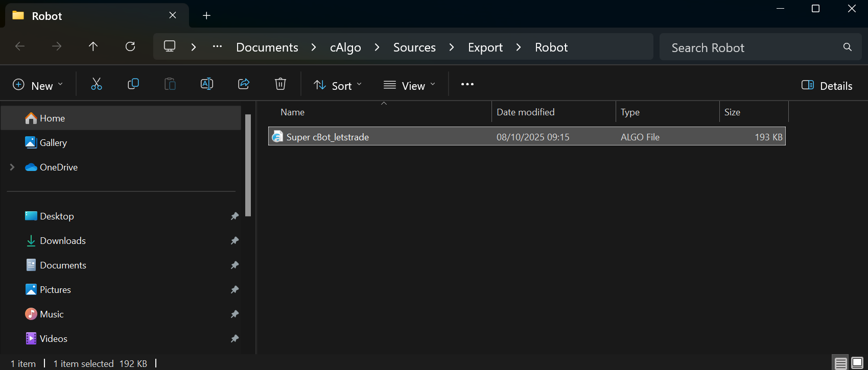Select the Super cBot_letstrade file
Screen dimensions: 868x370
327,137
